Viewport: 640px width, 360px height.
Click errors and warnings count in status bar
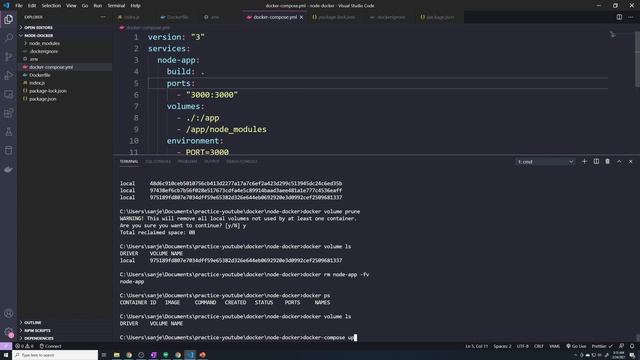24,346
